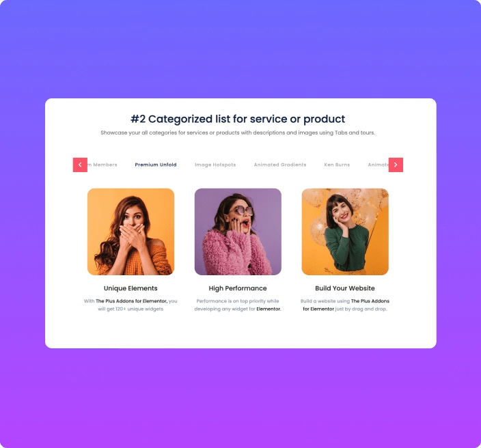Click the pink fur coat woman image
The height and width of the screenshot is (448, 481).
[238, 232]
